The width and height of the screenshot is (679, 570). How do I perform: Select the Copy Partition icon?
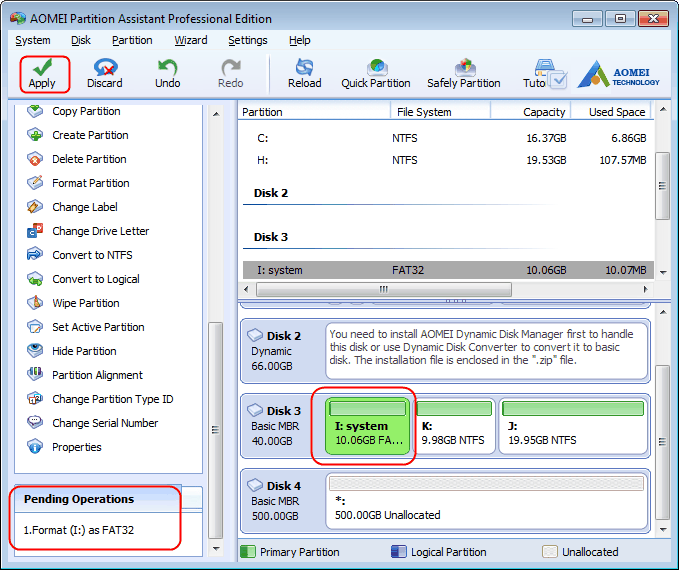pyautogui.click(x=35, y=111)
